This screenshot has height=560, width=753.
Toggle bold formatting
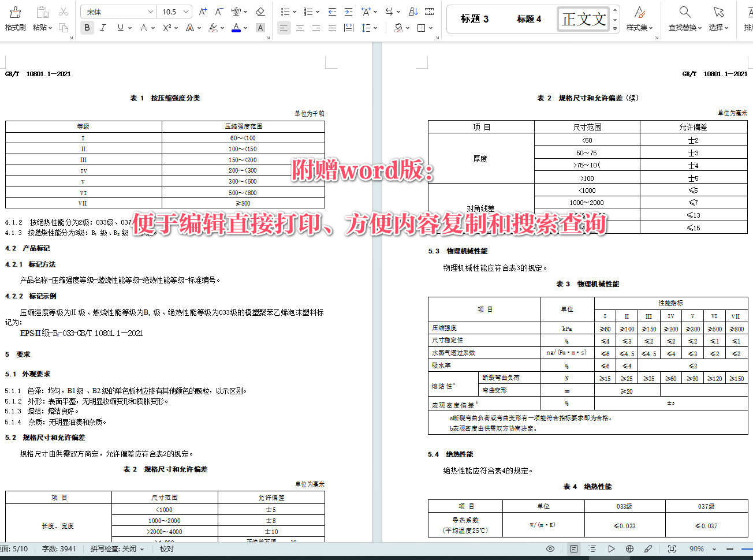click(x=87, y=27)
